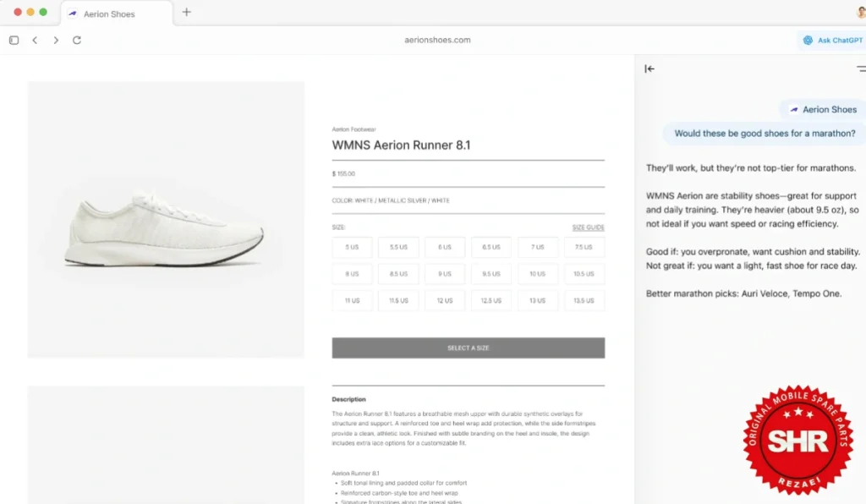This screenshot has height=504, width=866.
Task: Reload the page using refresh icon
Action: click(x=77, y=41)
